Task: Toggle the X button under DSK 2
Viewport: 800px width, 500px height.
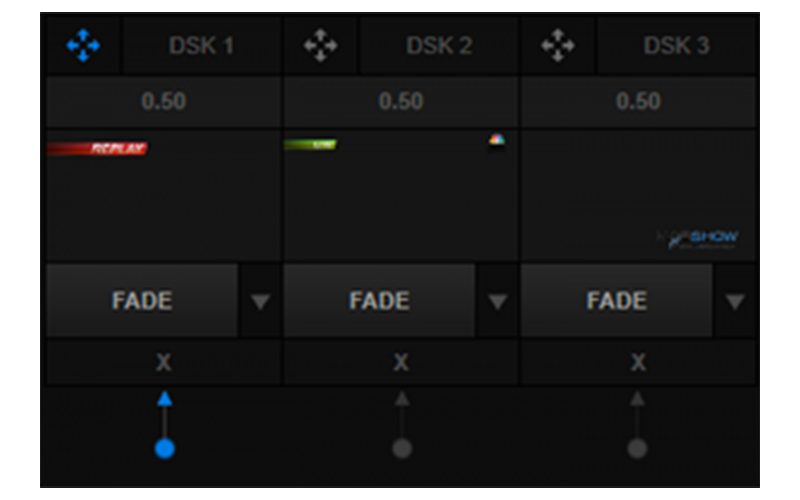Action: (x=401, y=363)
